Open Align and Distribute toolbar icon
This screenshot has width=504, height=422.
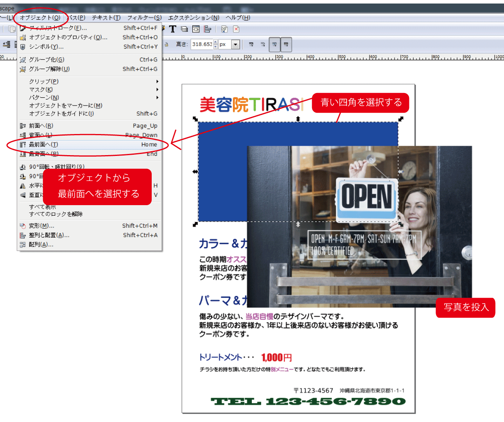[x=208, y=29]
